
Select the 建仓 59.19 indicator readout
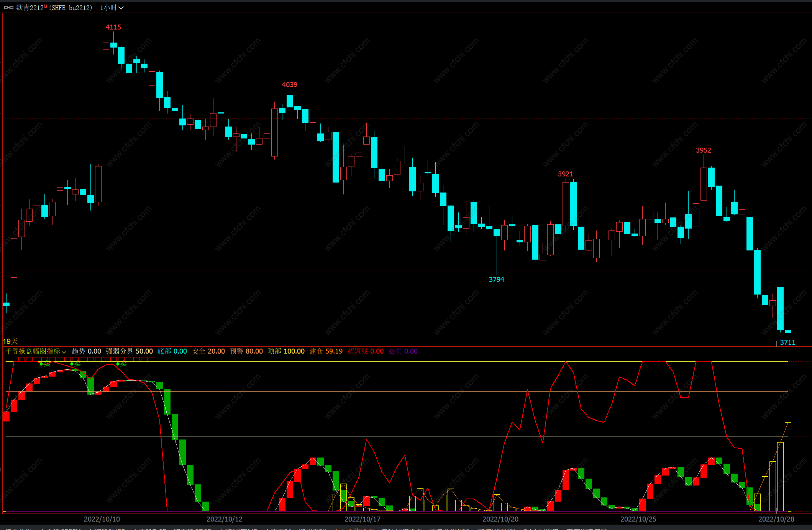[326, 351]
